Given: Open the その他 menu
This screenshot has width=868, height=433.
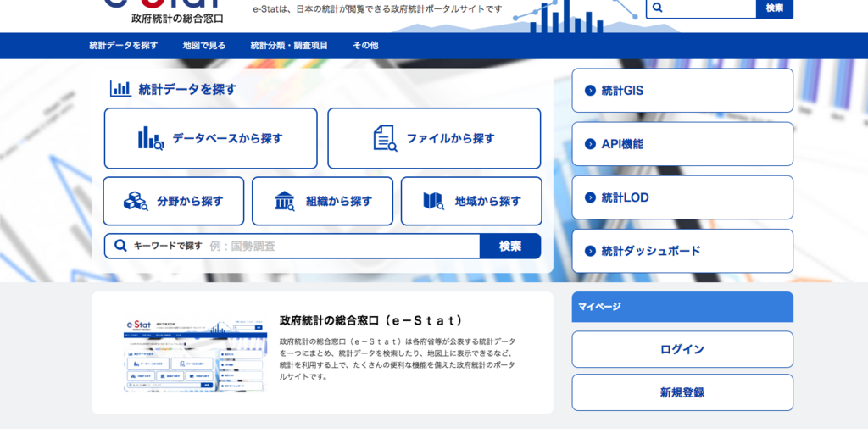Looking at the screenshot, I should pyautogui.click(x=366, y=46).
